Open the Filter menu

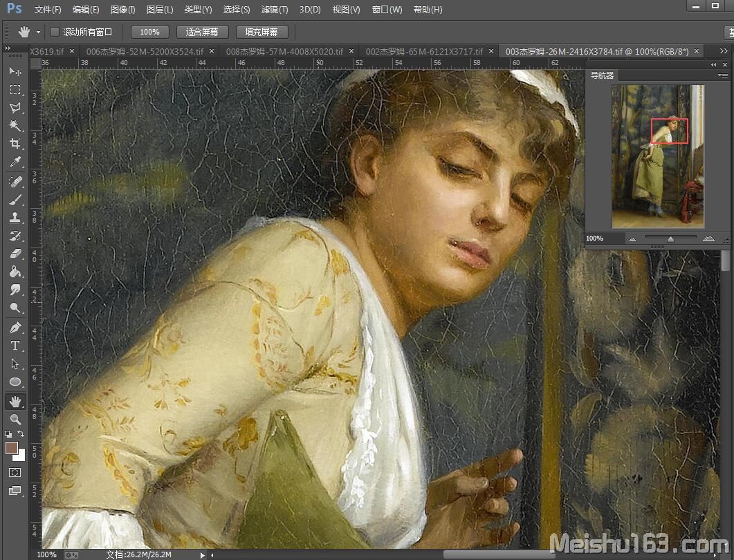(275, 10)
